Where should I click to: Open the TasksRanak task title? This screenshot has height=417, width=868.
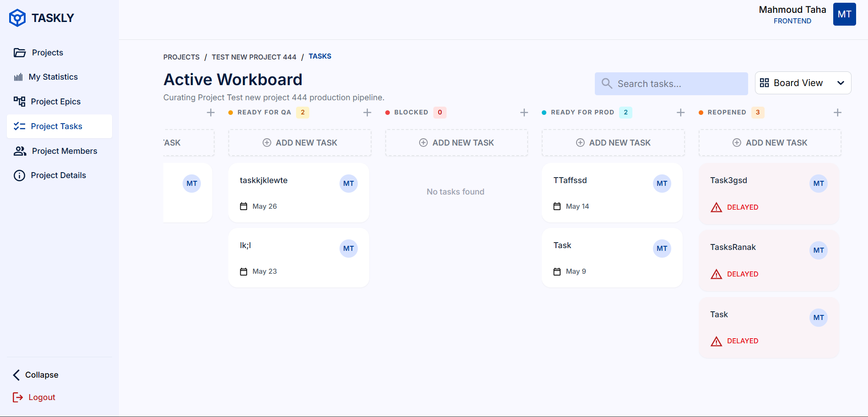coord(733,247)
